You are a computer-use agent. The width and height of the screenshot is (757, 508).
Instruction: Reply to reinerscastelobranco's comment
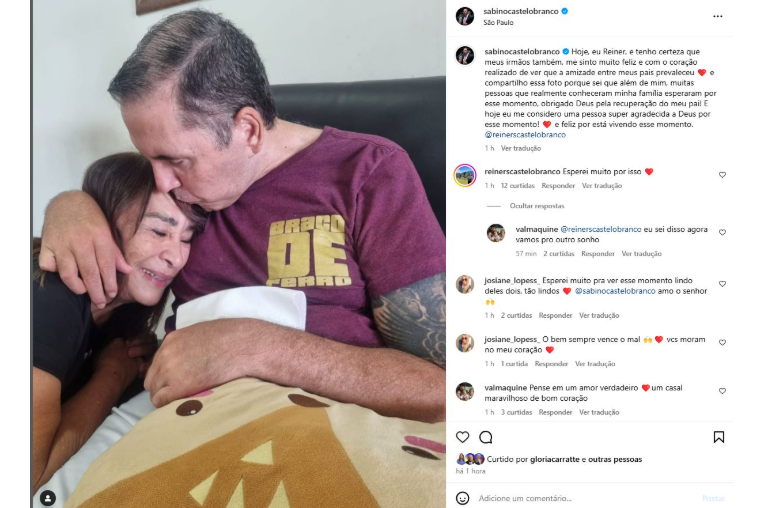558,185
